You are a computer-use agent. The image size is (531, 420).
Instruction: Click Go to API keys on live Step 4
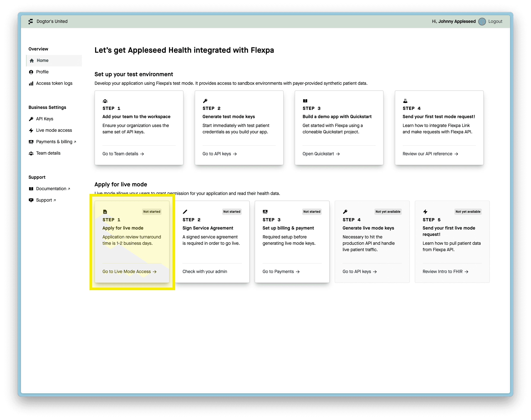click(x=360, y=272)
